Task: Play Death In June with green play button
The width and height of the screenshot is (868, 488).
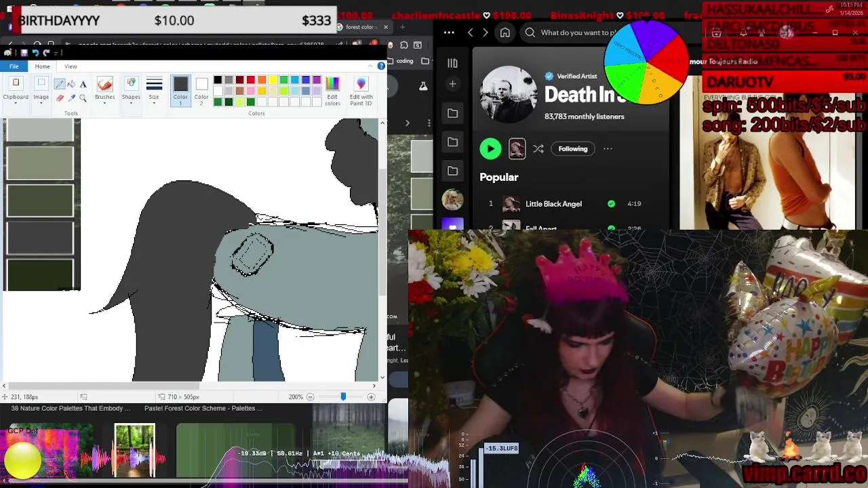Action: pyautogui.click(x=490, y=148)
